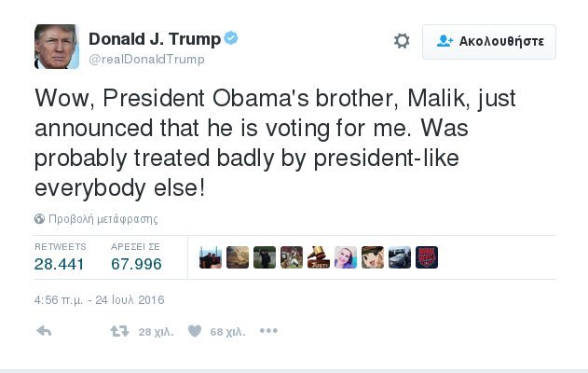588x373 pixels.
Task: Click the gavel avatar labeled JUSTI
Action: click(319, 258)
